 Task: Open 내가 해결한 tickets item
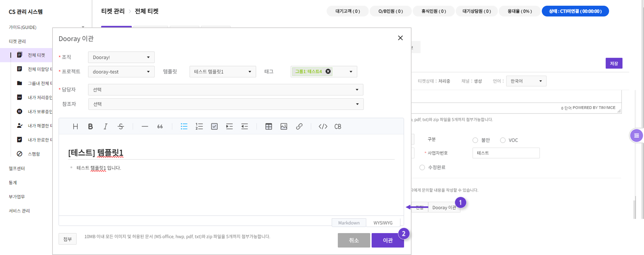coord(34,126)
